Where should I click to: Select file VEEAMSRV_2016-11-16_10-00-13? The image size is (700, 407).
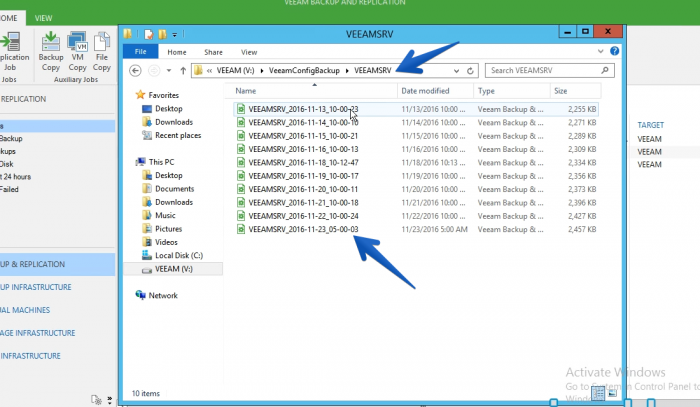click(303, 149)
